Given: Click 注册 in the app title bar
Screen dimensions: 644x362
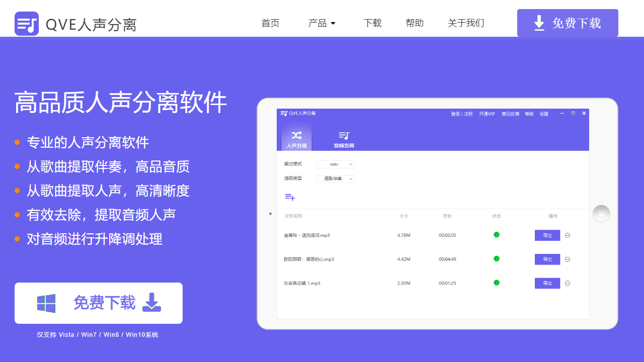Looking at the screenshot, I should [x=468, y=114].
